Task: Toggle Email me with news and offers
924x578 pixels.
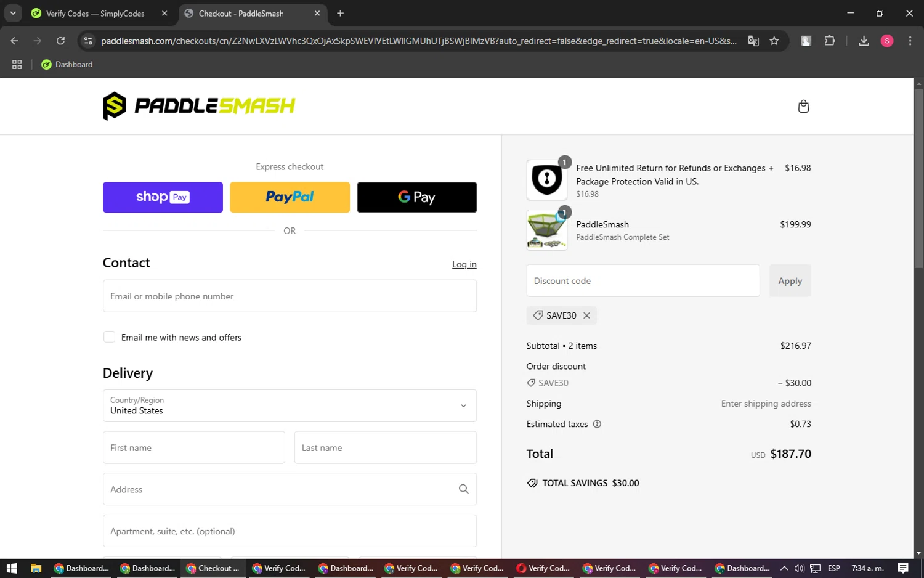Action: point(109,336)
